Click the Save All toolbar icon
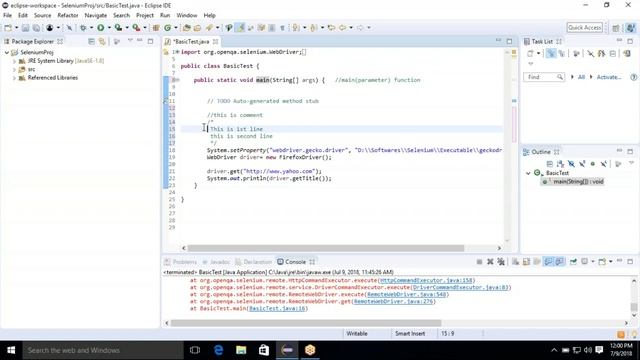 [x=36, y=28]
